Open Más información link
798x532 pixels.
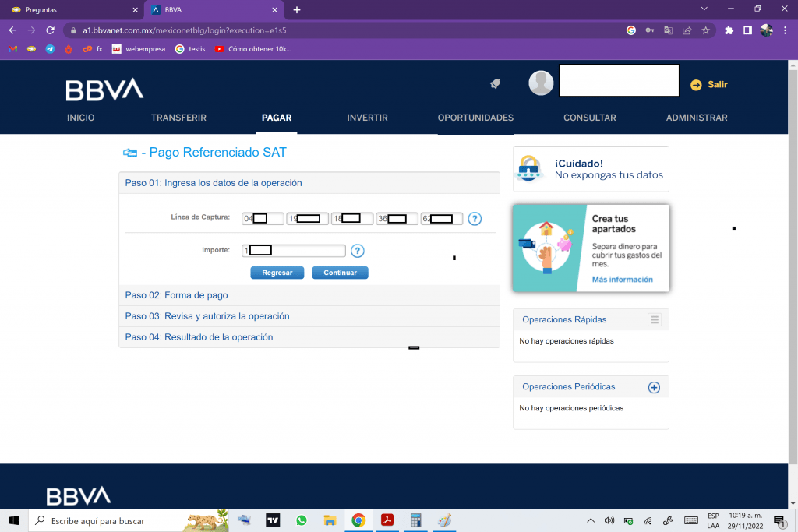coord(622,279)
